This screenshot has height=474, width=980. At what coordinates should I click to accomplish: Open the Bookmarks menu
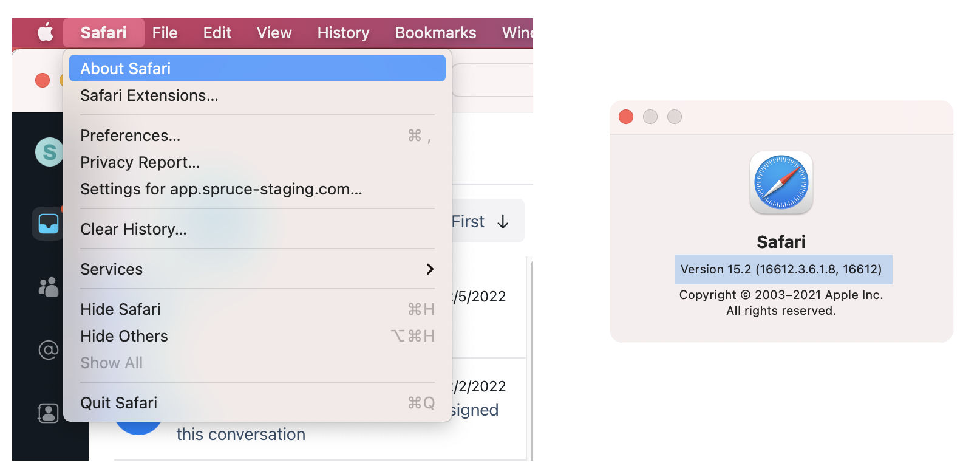(436, 33)
